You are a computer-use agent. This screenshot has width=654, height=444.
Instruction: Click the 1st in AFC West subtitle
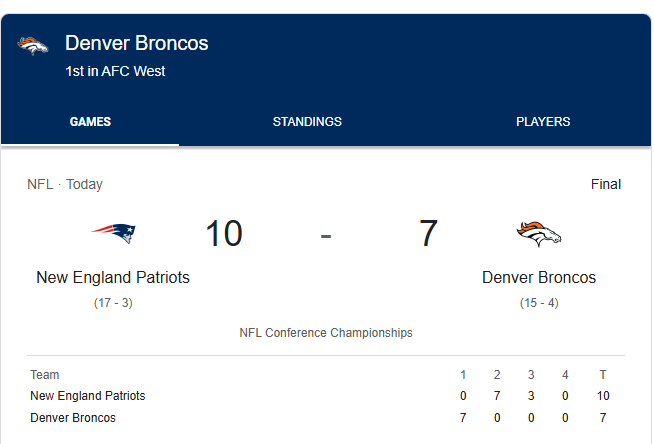(115, 71)
